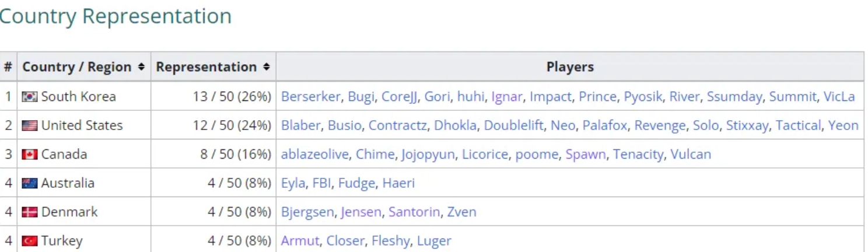The width and height of the screenshot is (868, 252).
Task: Click the United States flag icon
Action: click(x=29, y=125)
